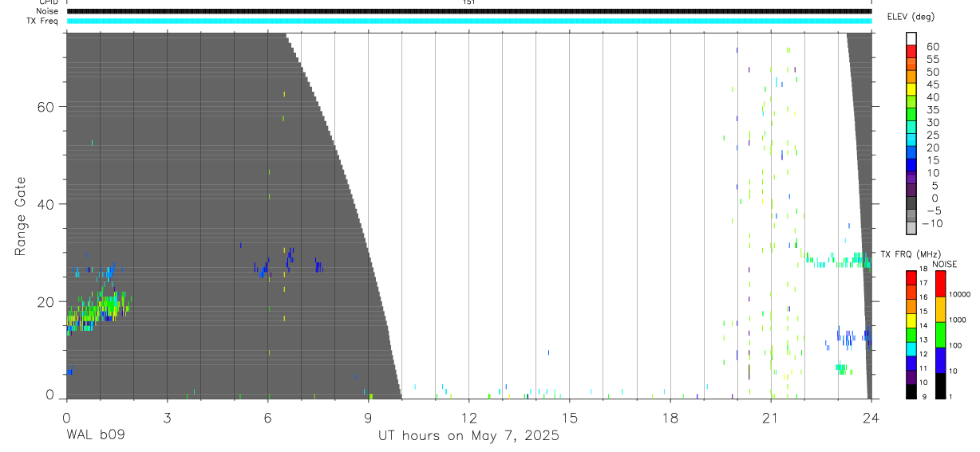
Task: Click the '24' x-axis hour tick label
Action: pos(871,417)
